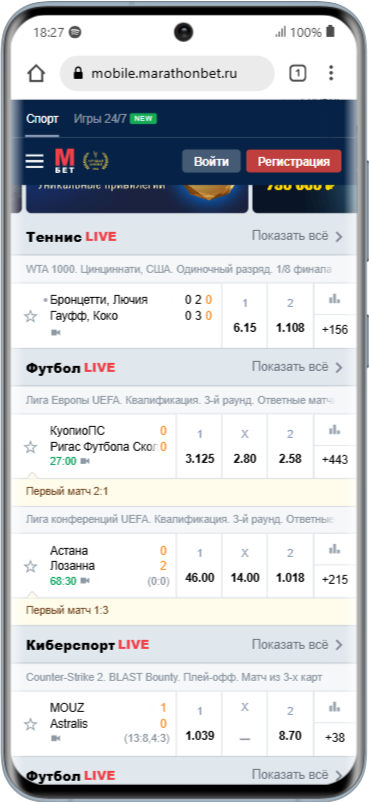Tap the red Регистрация button

pos(294,162)
